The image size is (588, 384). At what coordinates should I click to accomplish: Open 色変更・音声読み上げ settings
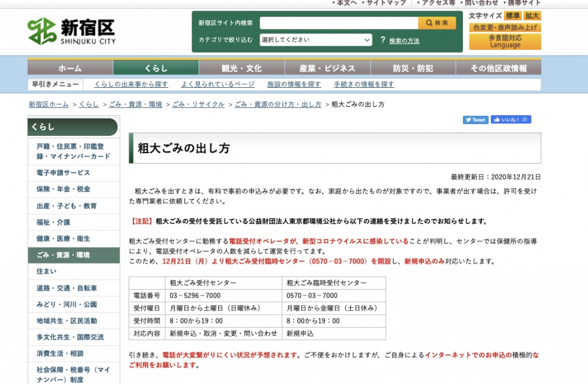pyautogui.click(x=505, y=27)
